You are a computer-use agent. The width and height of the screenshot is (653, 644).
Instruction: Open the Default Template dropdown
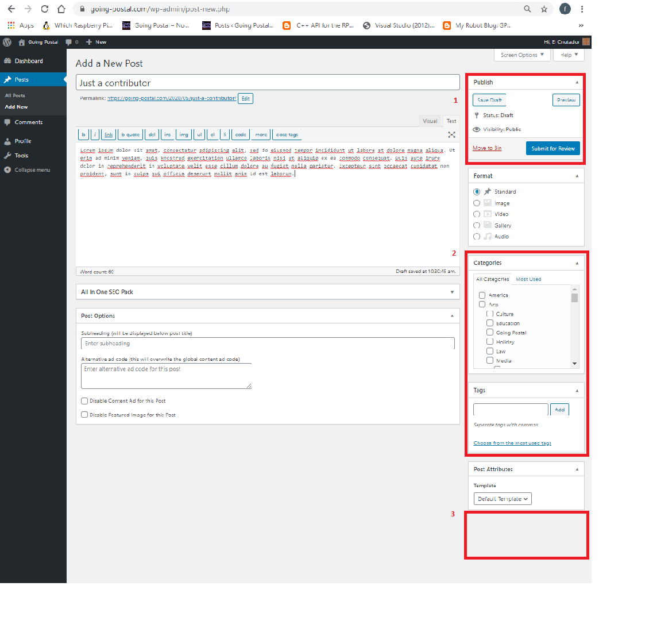click(503, 499)
